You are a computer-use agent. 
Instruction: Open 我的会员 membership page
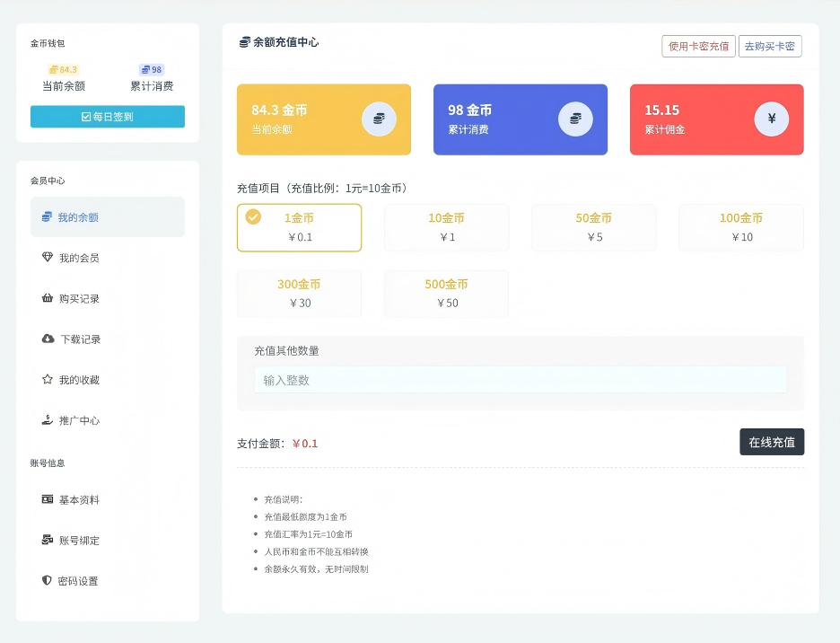click(107, 257)
